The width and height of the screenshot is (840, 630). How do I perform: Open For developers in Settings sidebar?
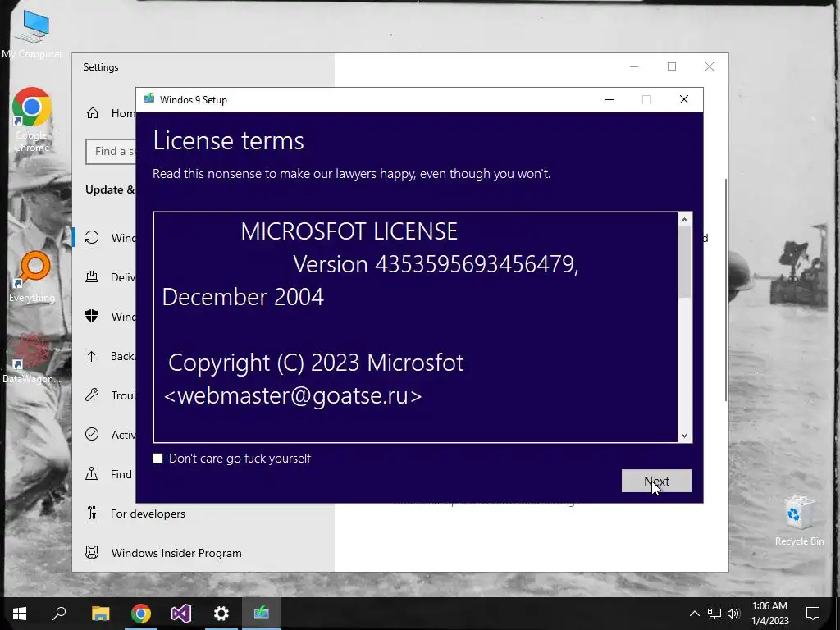tap(148, 514)
